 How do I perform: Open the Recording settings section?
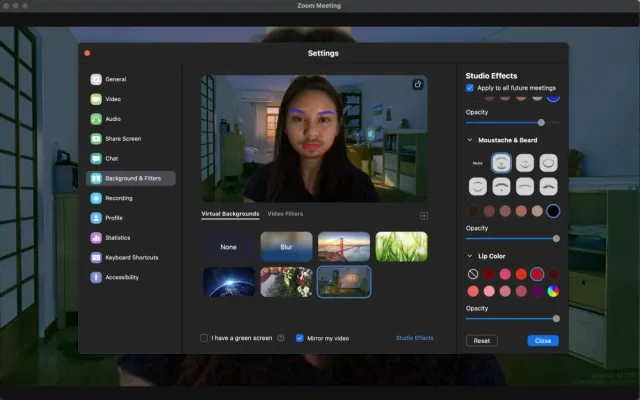(118, 198)
